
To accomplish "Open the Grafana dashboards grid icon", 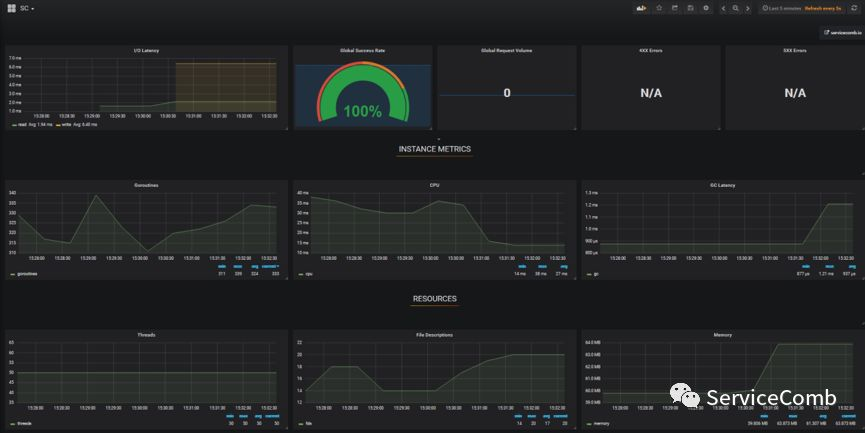I will [x=11, y=8].
